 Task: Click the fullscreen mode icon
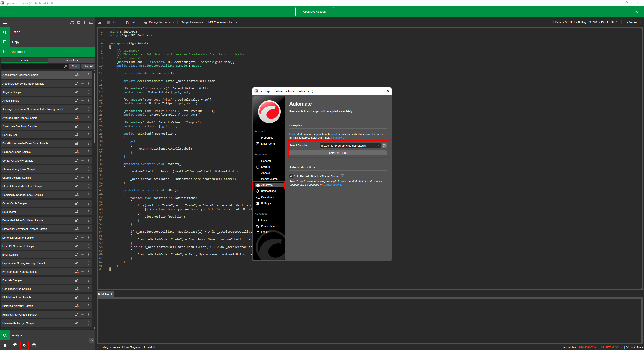point(72,22)
